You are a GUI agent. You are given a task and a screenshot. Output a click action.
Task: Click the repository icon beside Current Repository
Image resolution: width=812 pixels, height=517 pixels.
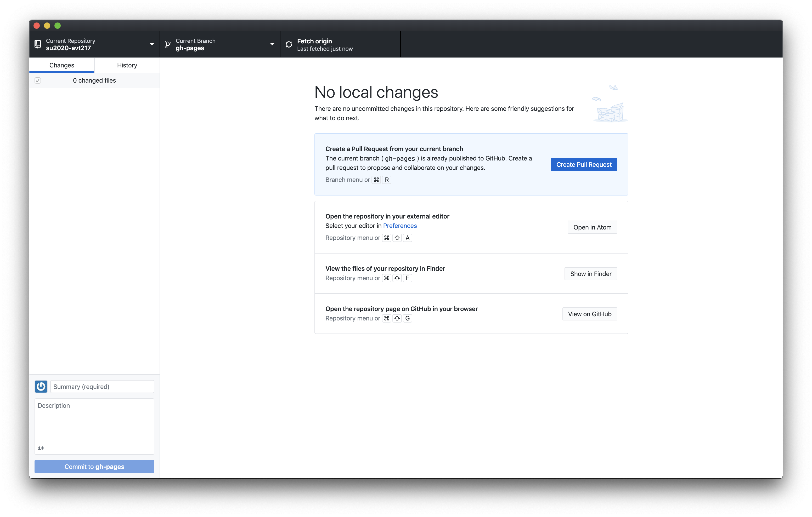pyautogui.click(x=38, y=44)
